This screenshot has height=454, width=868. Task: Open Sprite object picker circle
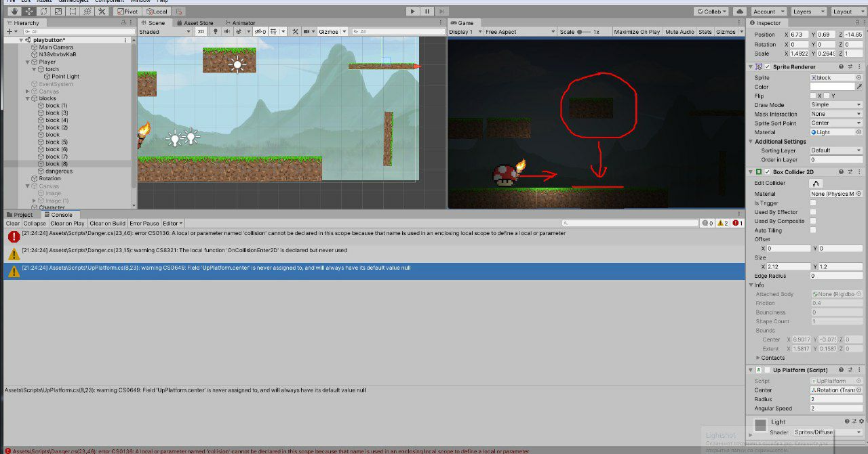point(859,78)
